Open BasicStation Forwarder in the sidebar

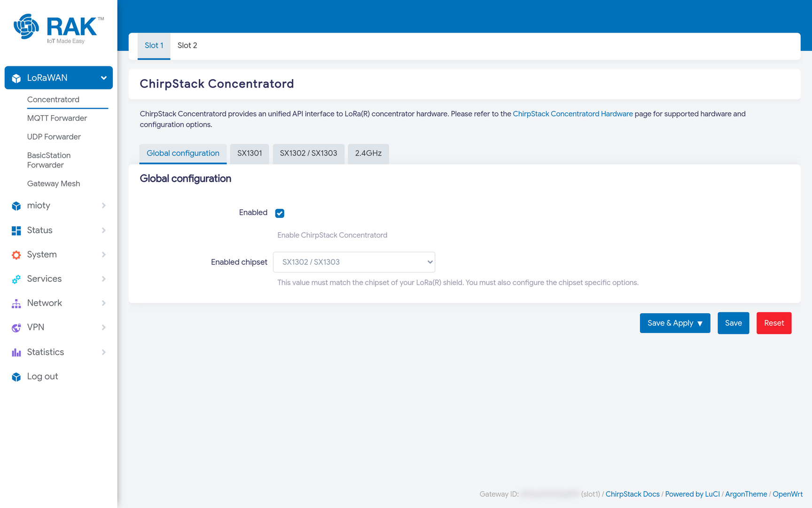coord(49,160)
